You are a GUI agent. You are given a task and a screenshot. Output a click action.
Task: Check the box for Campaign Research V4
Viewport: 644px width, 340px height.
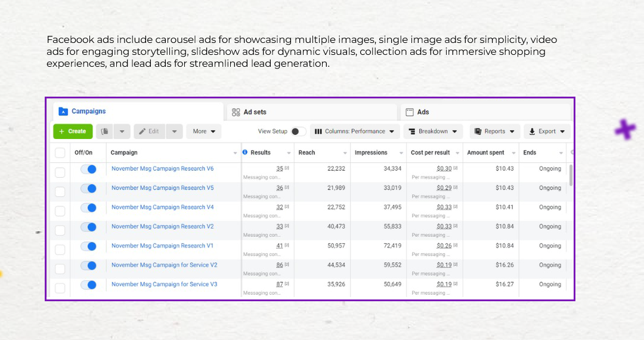point(60,211)
